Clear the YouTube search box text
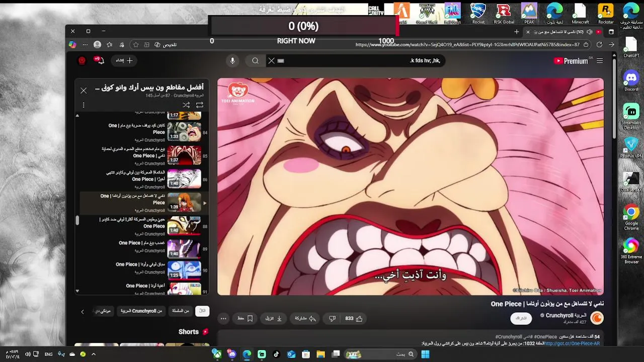644x362 pixels. coord(271,60)
